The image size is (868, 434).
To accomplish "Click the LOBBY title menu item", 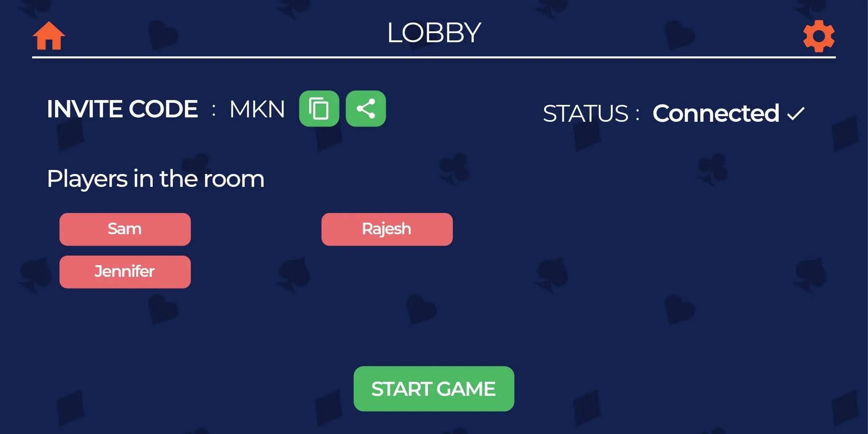I will coord(434,31).
